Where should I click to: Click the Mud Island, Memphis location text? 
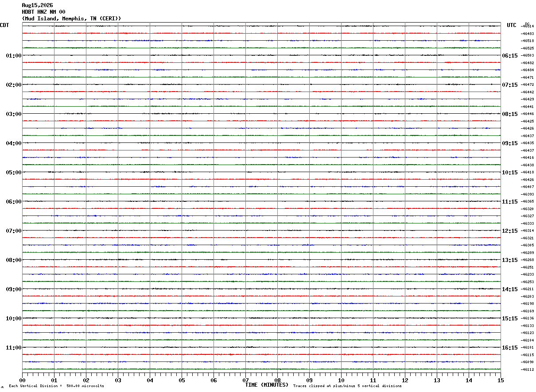pyautogui.click(x=54, y=19)
